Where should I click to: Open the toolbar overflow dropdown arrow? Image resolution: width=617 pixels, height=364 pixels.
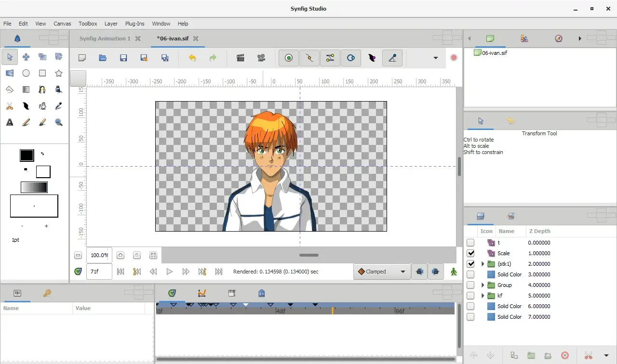436,58
